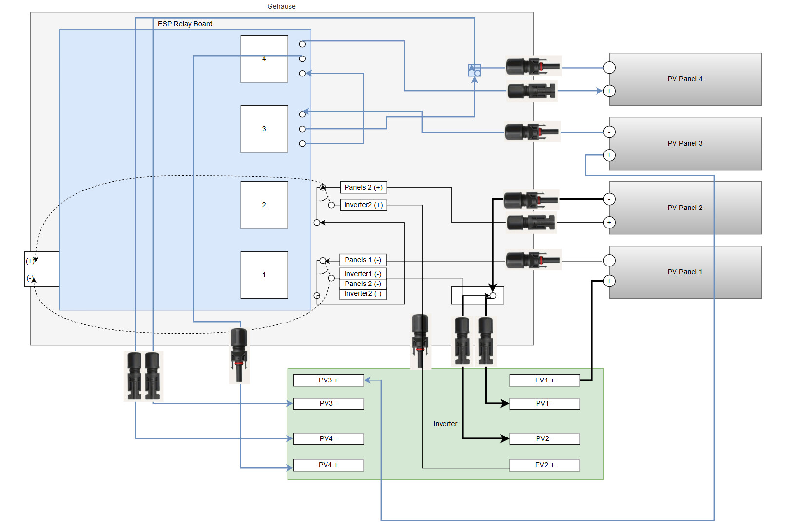789x532 pixels.
Task: Select the PV Panel 3 block
Action: pos(685,144)
